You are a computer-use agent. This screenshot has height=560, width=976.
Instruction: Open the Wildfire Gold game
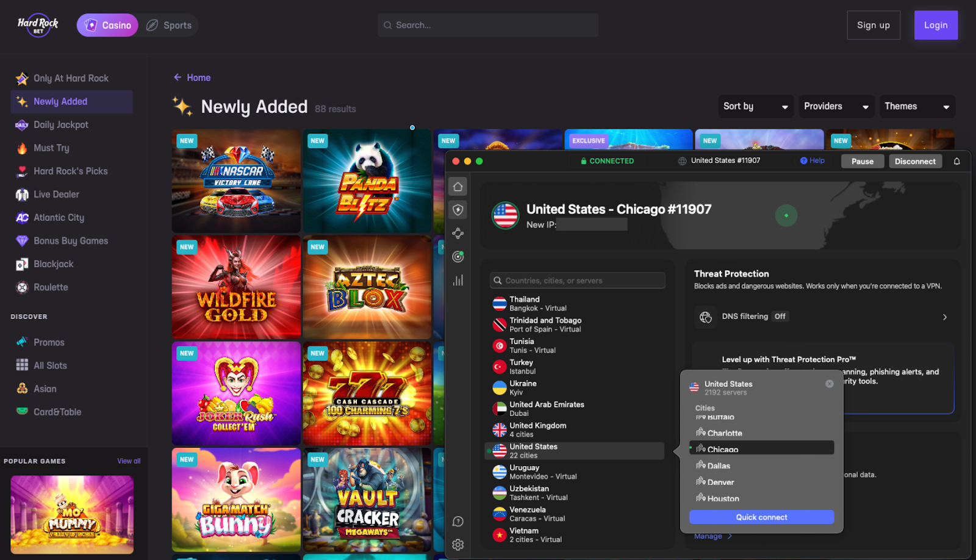[236, 287]
